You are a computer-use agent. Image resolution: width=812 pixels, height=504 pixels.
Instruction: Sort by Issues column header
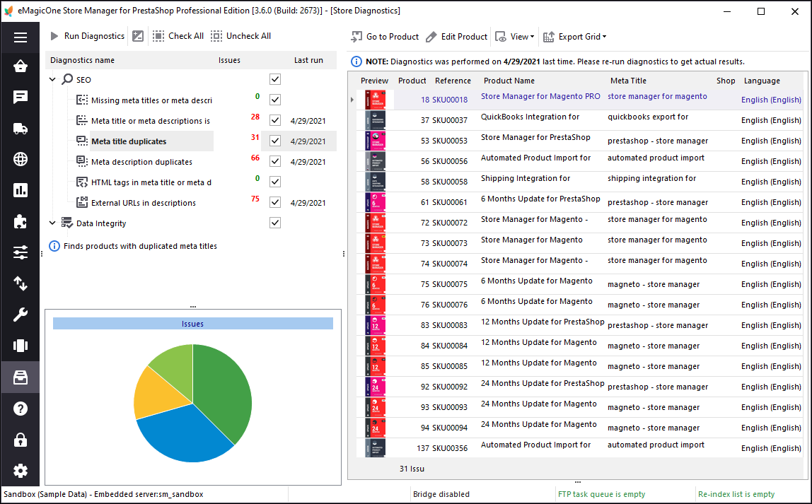pos(229,60)
